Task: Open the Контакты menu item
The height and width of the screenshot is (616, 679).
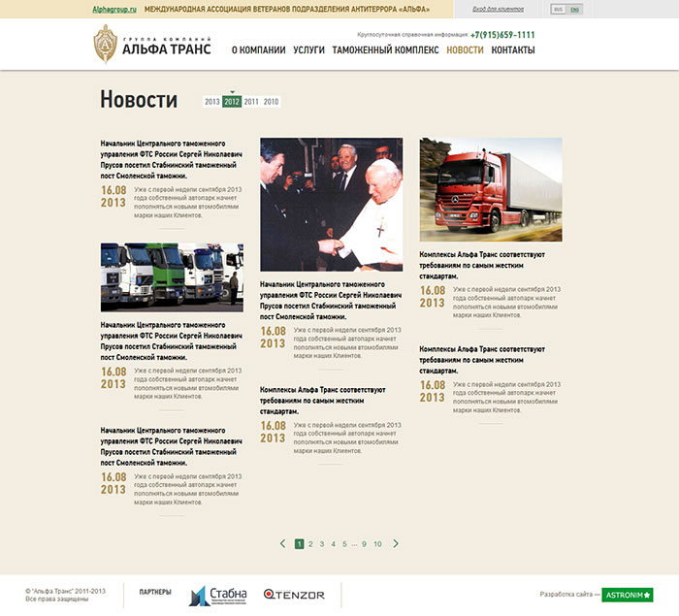Action: 512,49
